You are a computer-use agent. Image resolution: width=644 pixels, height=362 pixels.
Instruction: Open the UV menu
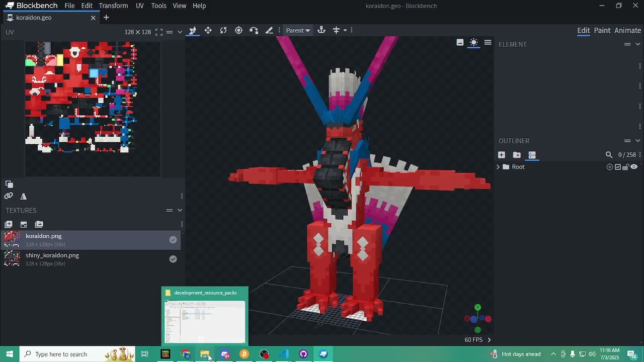point(139,6)
